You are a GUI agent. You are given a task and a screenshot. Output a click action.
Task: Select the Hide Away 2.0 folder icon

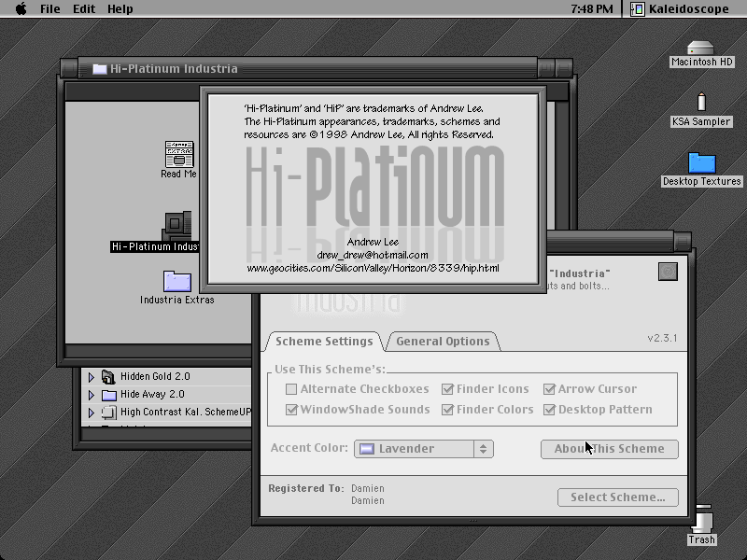(109, 395)
